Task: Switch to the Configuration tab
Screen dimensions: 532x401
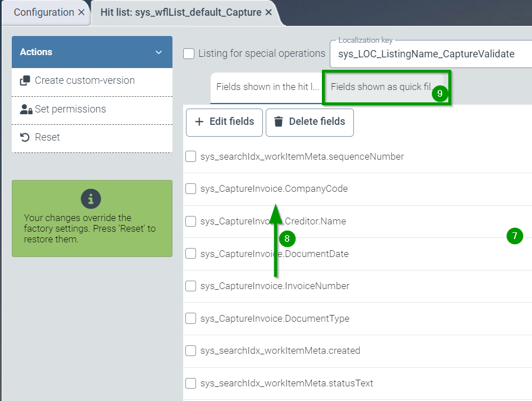Action: coord(44,12)
